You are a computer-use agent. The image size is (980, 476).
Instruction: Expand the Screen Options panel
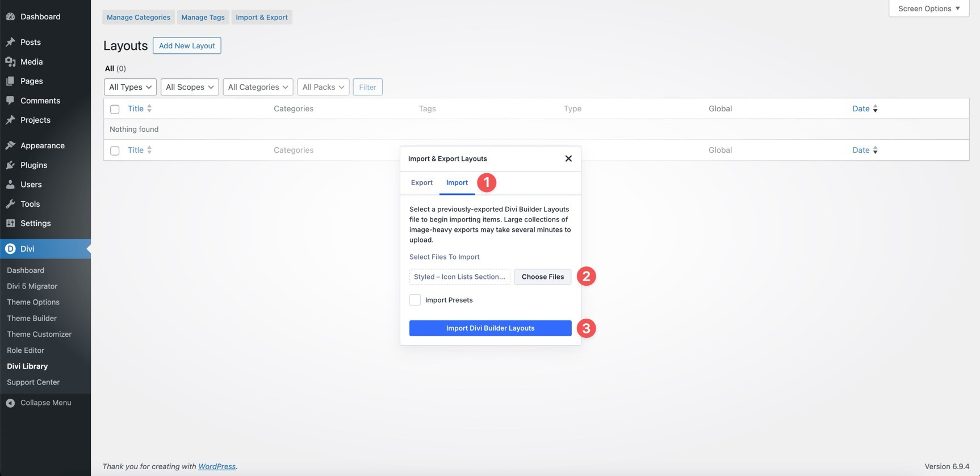pyautogui.click(x=929, y=9)
